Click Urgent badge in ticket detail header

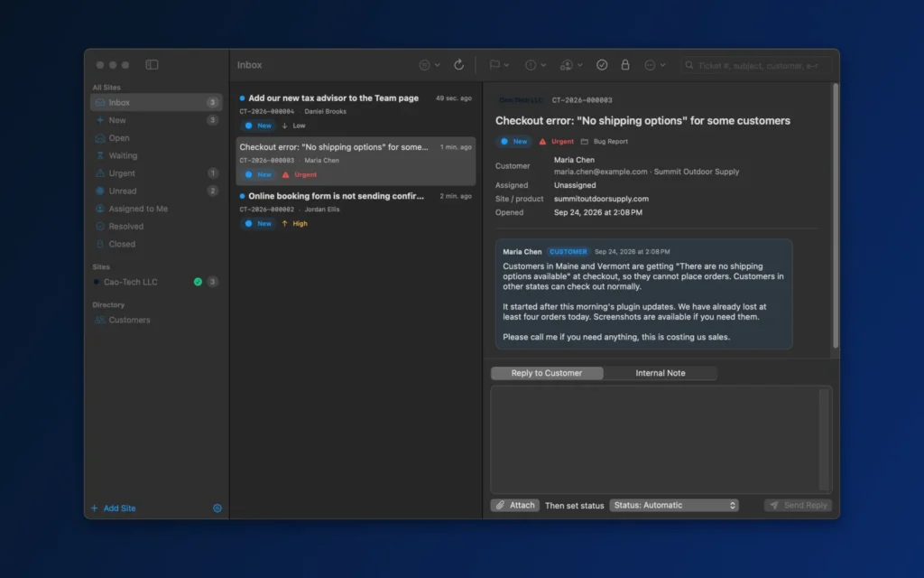[x=556, y=142]
